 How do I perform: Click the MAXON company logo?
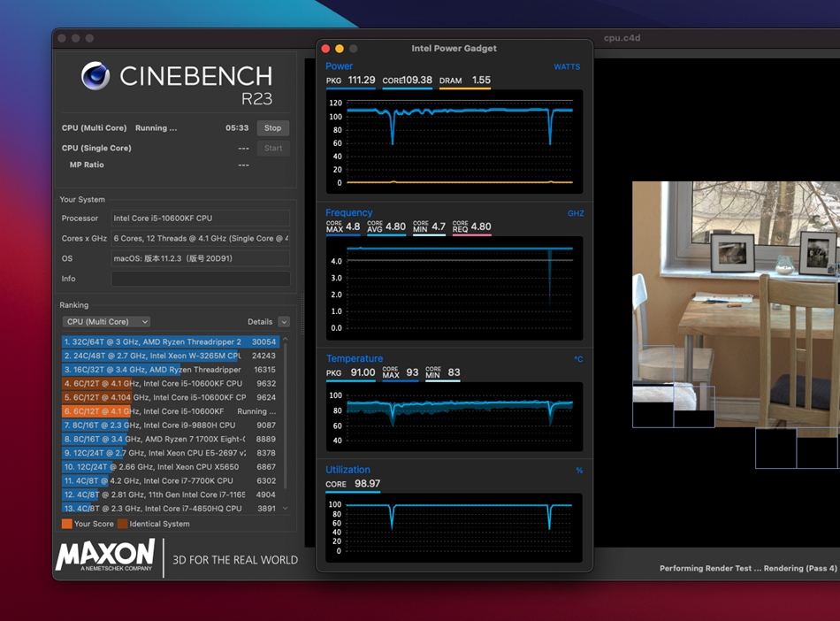[105, 556]
